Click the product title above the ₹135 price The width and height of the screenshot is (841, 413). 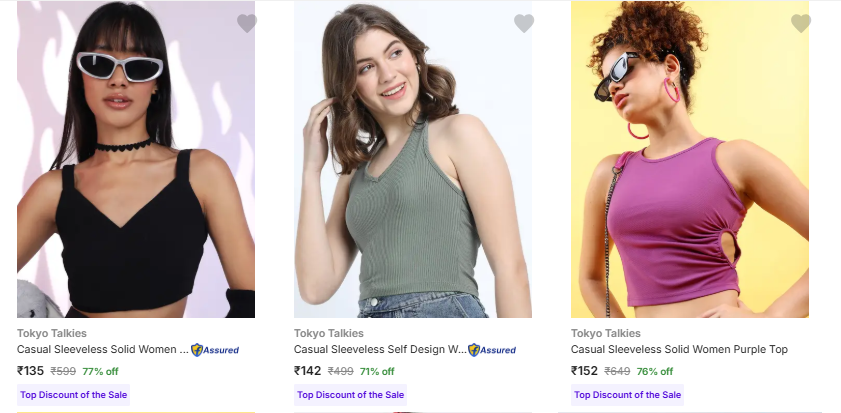click(102, 350)
